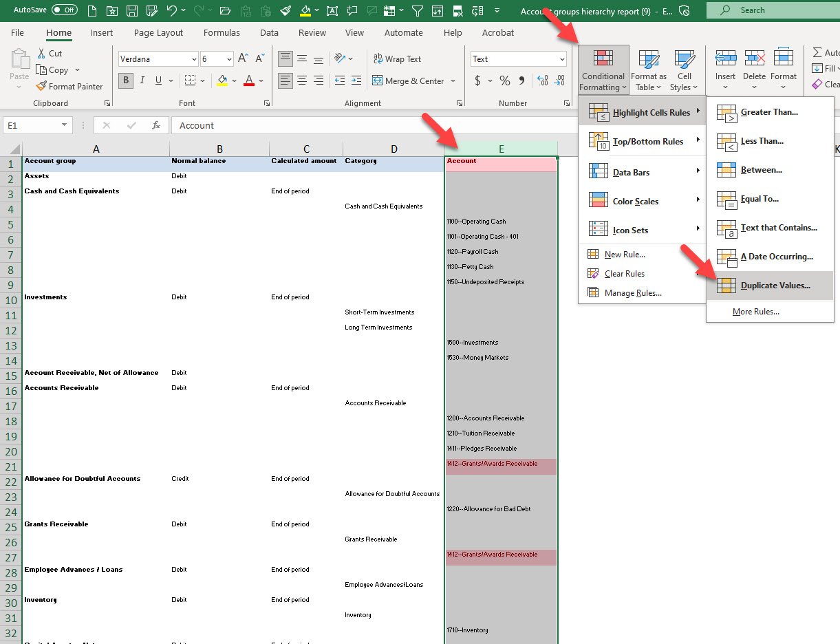Click the yellow Fill Color swatch
The image size is (840, 644).
(222, 81)
